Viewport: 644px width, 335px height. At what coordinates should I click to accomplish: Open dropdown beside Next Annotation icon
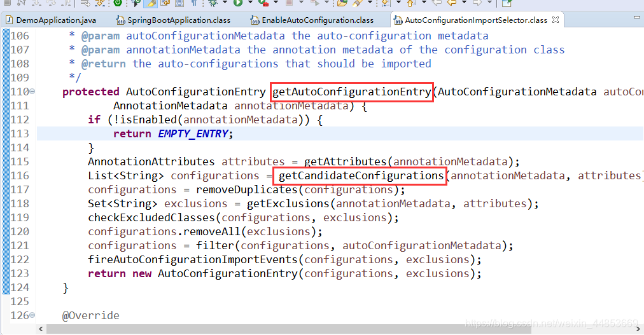point(398,3)
